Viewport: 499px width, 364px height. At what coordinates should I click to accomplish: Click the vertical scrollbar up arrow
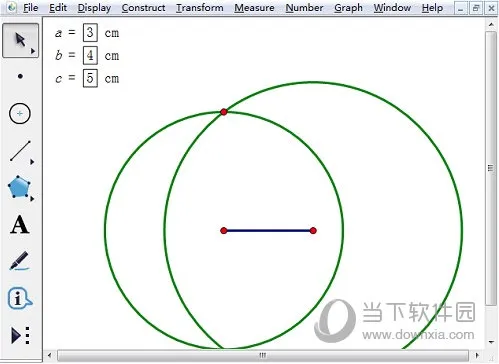pyautogui.click(x=491, y=25)
